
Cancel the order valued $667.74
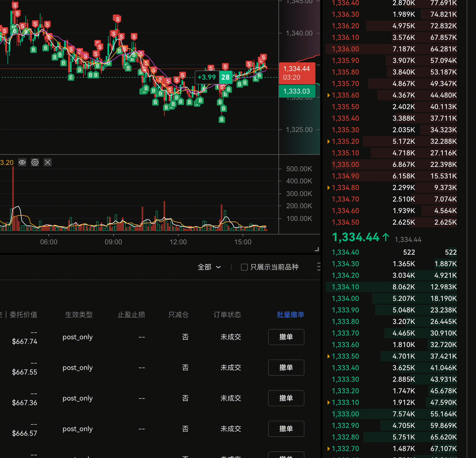286,337
